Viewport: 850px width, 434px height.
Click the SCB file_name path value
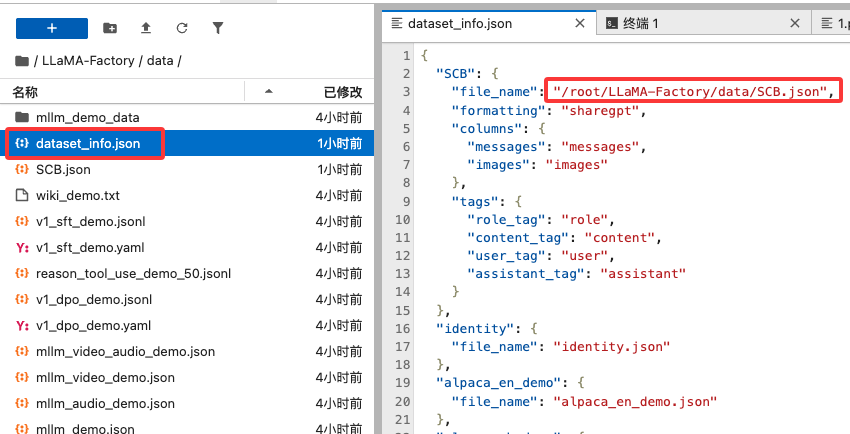688,92
